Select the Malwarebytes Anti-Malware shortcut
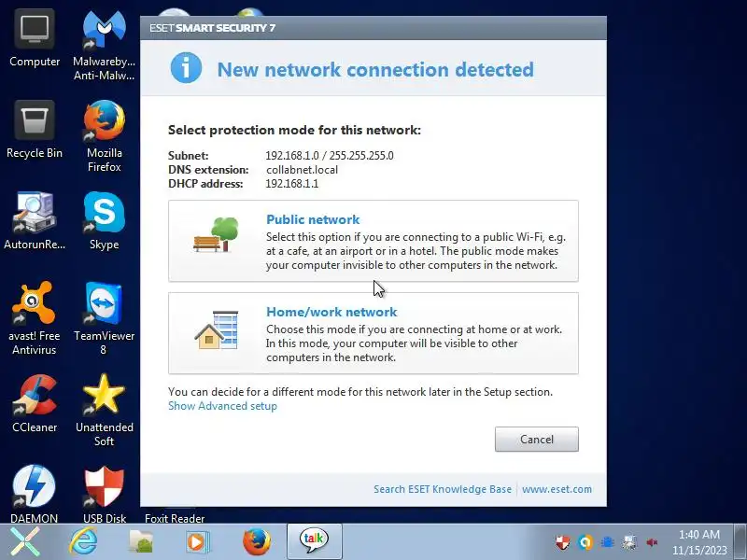 click(x=104, y=45)
